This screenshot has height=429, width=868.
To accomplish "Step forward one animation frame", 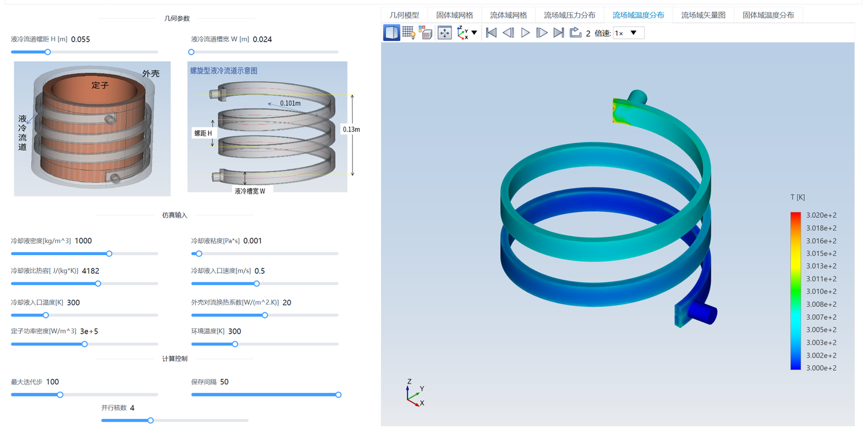I will (x=542, y=33).
